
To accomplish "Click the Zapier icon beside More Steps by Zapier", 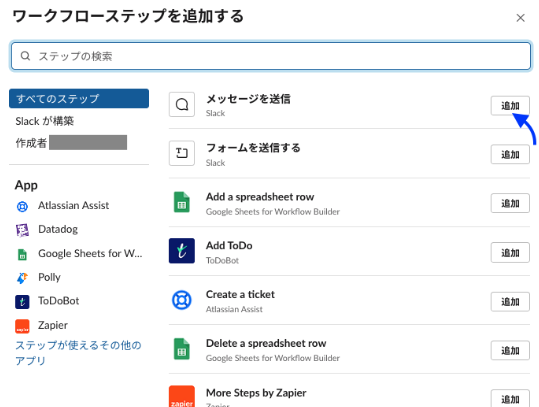I will (182, 396).
